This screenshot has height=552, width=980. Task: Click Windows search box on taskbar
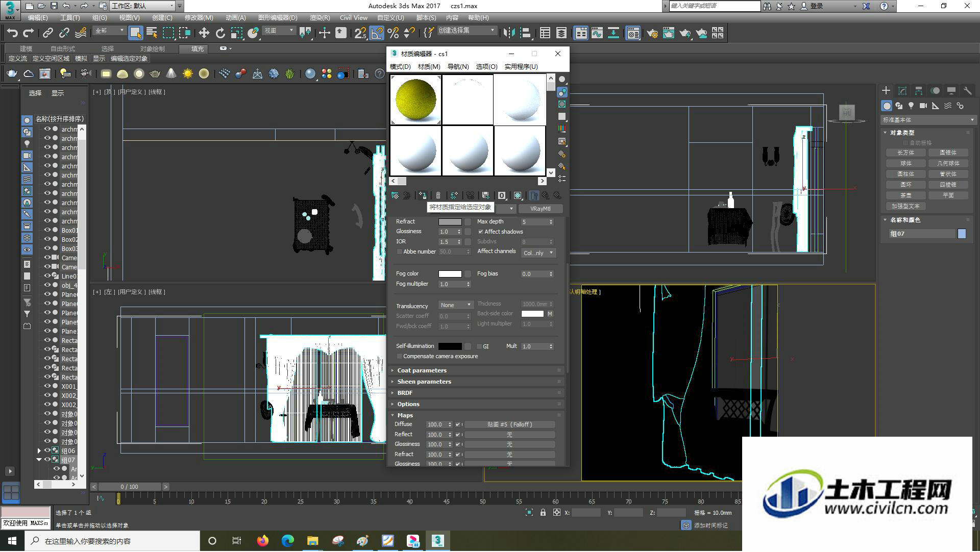click(113, 541)
